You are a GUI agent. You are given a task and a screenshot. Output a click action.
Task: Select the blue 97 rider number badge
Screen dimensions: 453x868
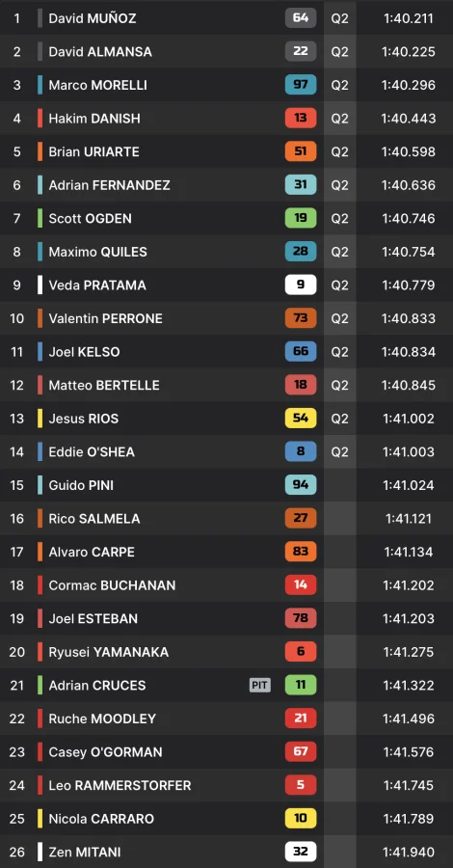point(301,85)
